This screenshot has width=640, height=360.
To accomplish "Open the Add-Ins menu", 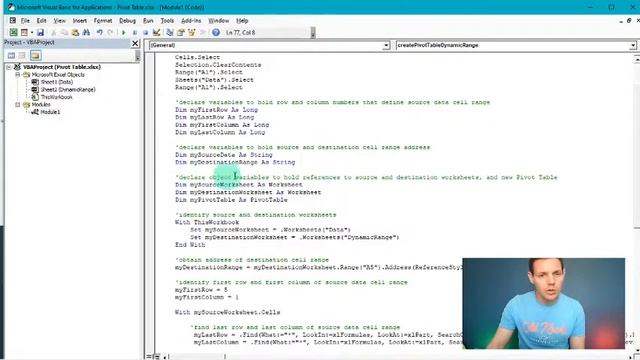I will [191, 20].
